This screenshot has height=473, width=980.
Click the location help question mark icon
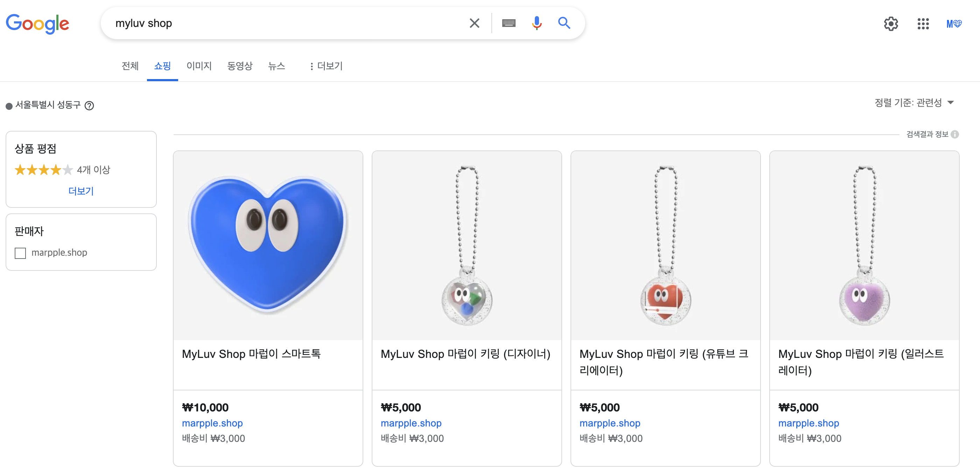point(89,106)
